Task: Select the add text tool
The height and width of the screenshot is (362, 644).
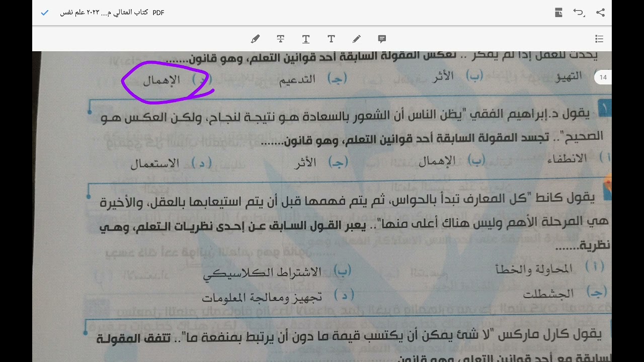Action: coord(331,39)
